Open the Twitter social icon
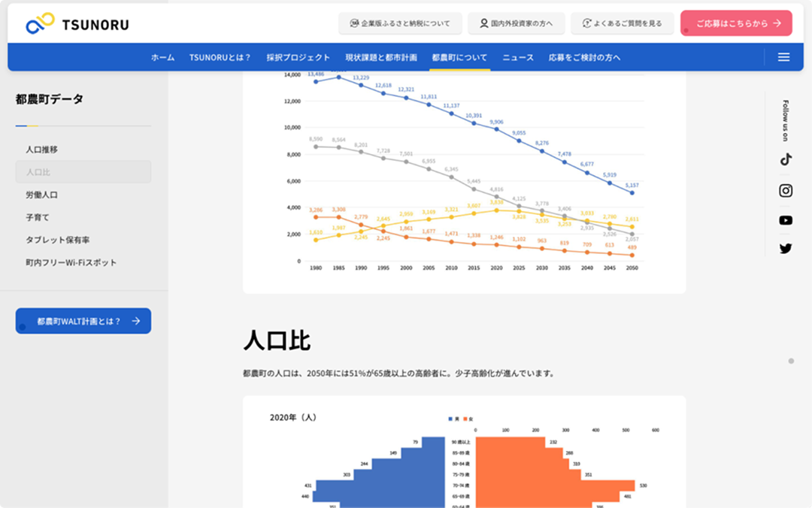The width and height of the screenshot is (812, 508). (x=786, y=249)
